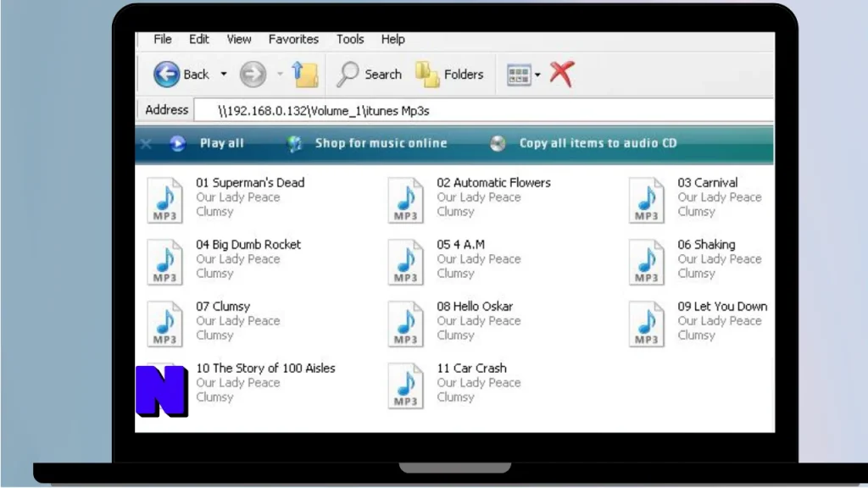Image resolution: width=868 pixels, height=488 pixels.
Task: Open the Favorites menu
Action: tap(293, 39)
